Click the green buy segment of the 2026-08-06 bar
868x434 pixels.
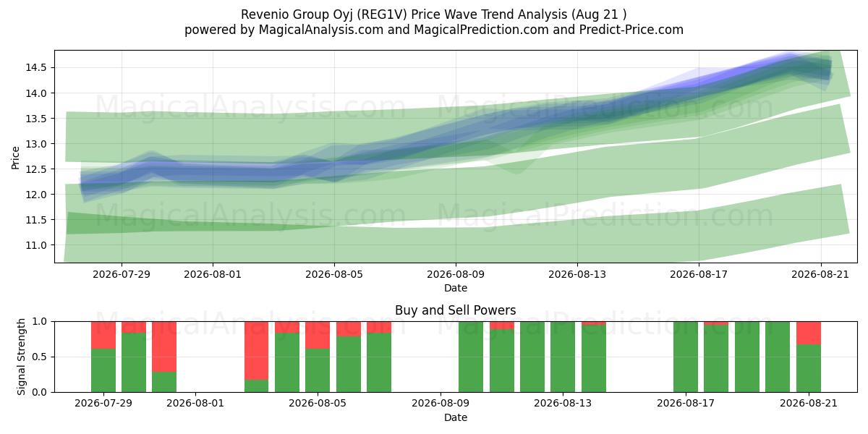[349, 364]
